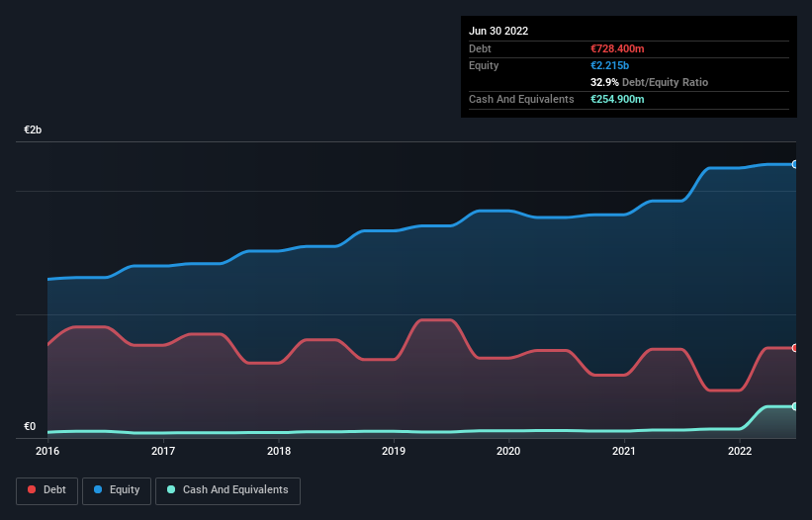Click the teal Cash And Equivalents legend dot
The width and height of the screenshot is (812, 520).
tap(171, 489)
